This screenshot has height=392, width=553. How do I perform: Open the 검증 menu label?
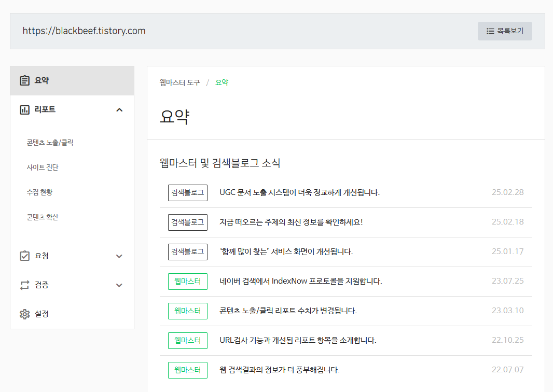[42, 285]
